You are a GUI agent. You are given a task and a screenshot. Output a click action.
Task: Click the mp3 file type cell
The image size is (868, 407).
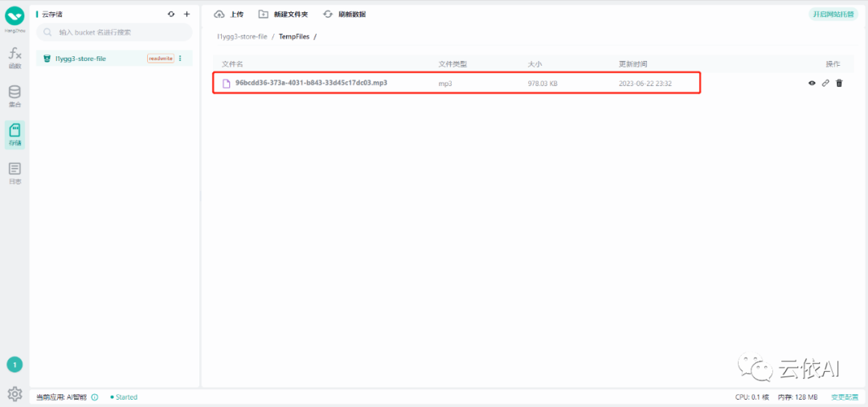coord(445,83)
